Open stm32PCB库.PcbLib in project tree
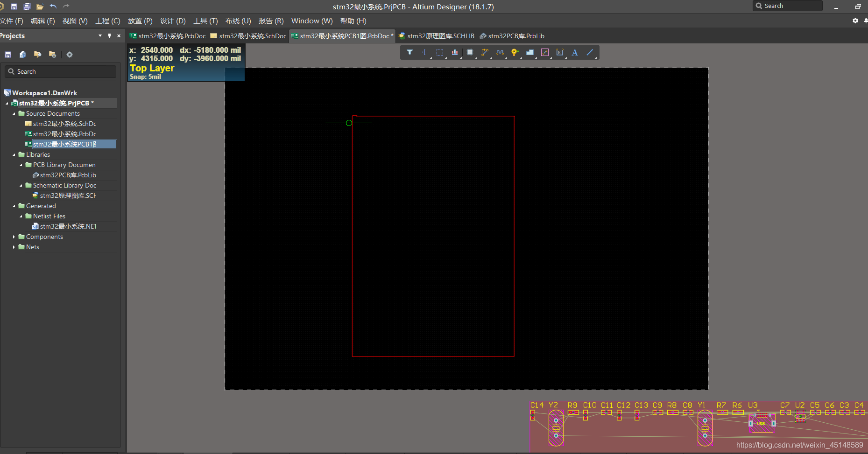The height and width of the screenshot is (454, 868). click(x=68, y=175)
